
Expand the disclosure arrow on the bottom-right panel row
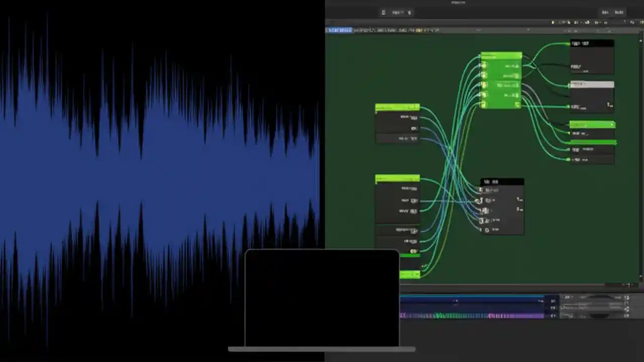572,297
